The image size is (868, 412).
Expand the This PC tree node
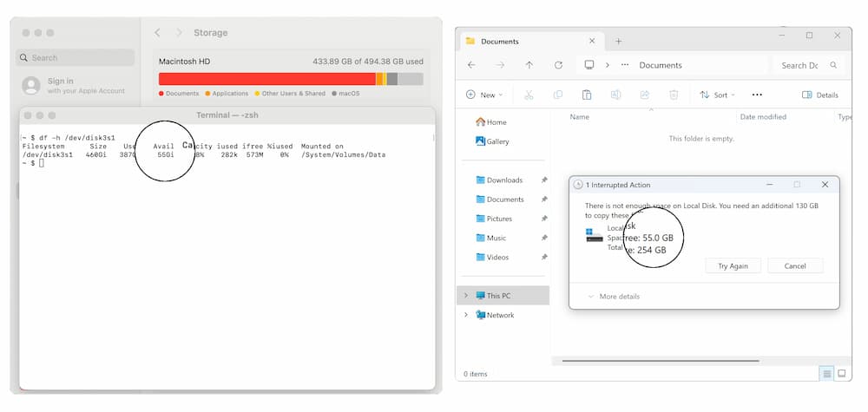tap(465, 296)
